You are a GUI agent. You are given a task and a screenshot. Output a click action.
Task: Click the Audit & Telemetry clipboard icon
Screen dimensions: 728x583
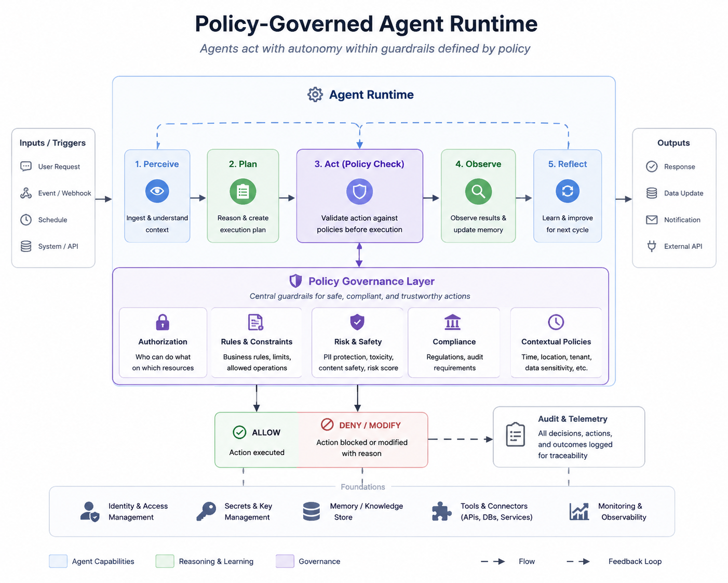(x=516, y=434)
